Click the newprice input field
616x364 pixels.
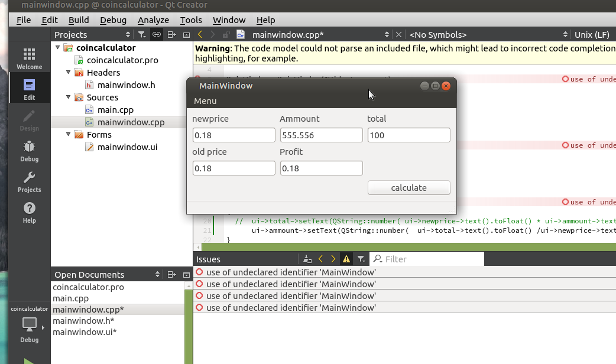[234, 135]
